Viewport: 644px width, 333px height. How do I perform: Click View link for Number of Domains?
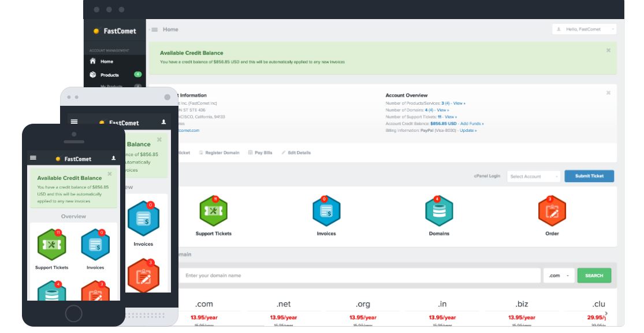pos(443,110)
